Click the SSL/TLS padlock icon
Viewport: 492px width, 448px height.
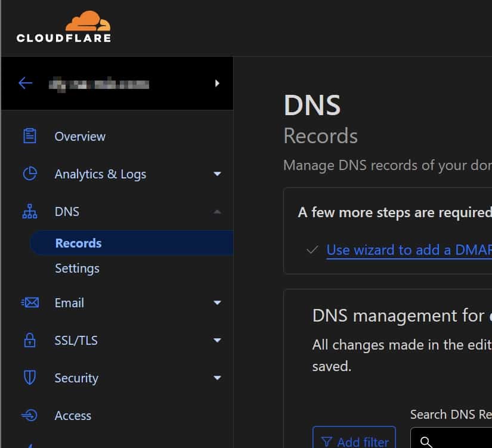click(x=29, y=341)
